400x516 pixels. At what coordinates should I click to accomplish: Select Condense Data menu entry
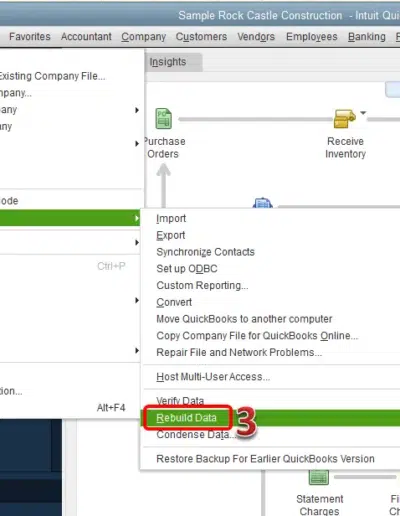pos(196,435)
